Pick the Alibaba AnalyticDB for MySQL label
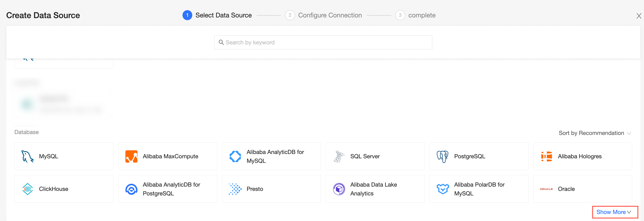Image resolution: width=644 pixels, height=221 pixels. click(x=275, y=156)
